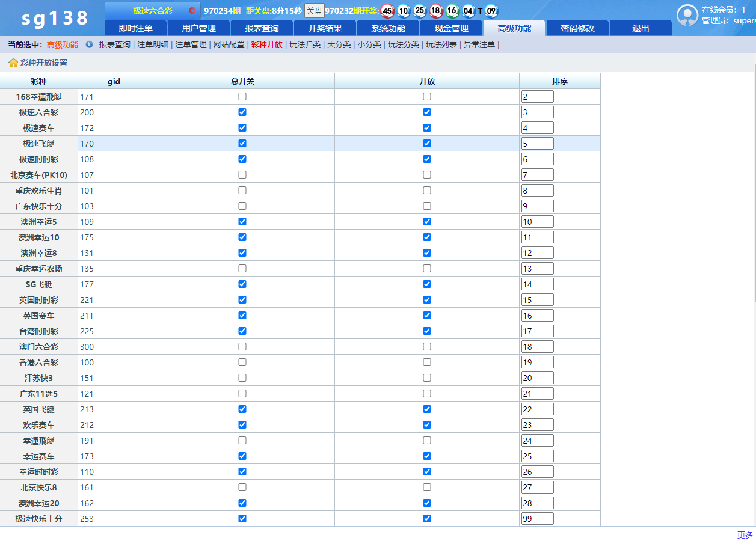The height and width of the screenshot is (547, 756).
Task: Click the 重庆幸运农场 row name
Action: (x=38, y=269)
